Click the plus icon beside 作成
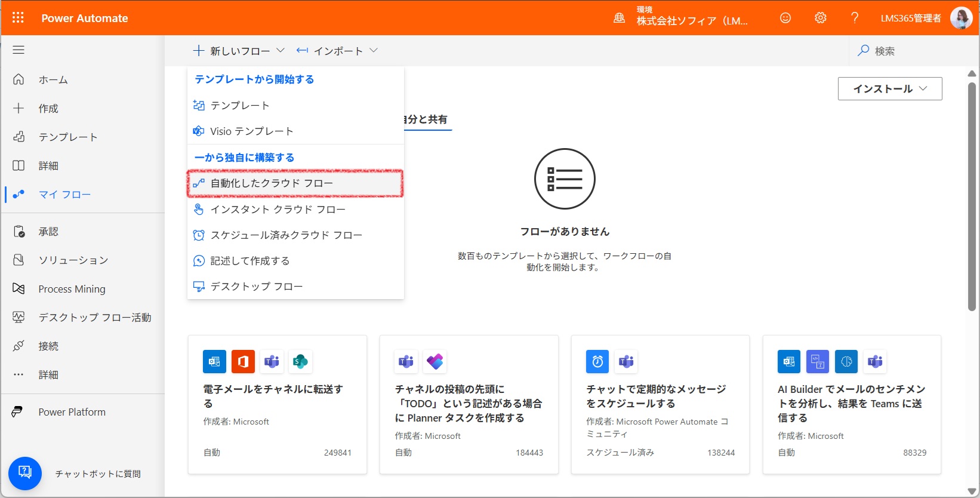 click(x=19, y=108)
